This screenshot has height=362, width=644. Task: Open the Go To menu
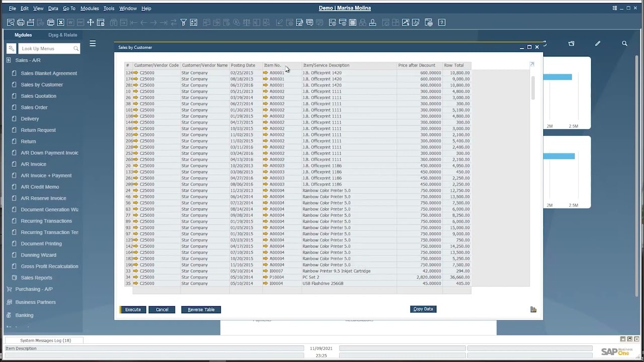69,9
